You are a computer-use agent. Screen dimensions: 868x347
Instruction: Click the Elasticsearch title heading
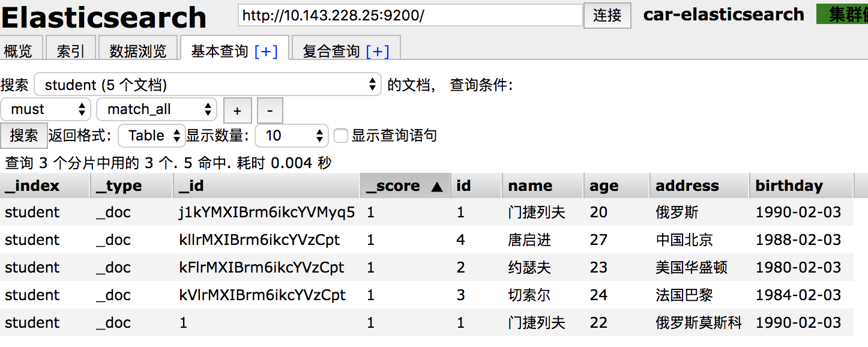pos(103,17)
